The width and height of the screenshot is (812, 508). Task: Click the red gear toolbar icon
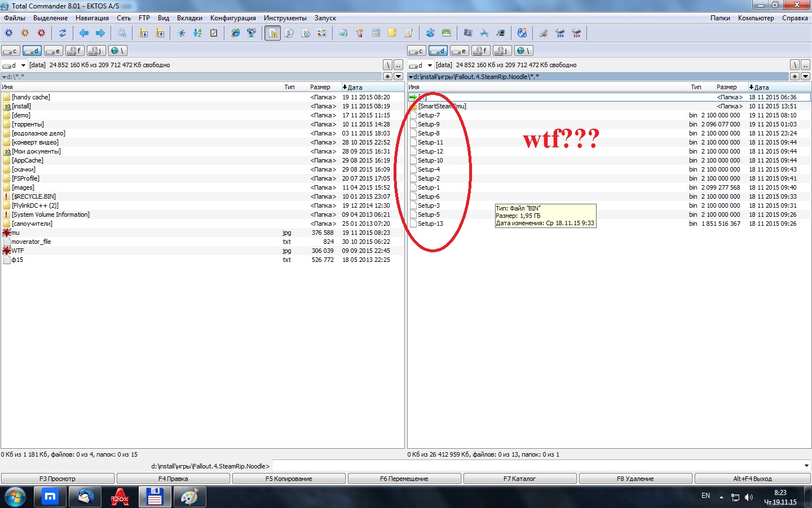click(x=41, y=33)
